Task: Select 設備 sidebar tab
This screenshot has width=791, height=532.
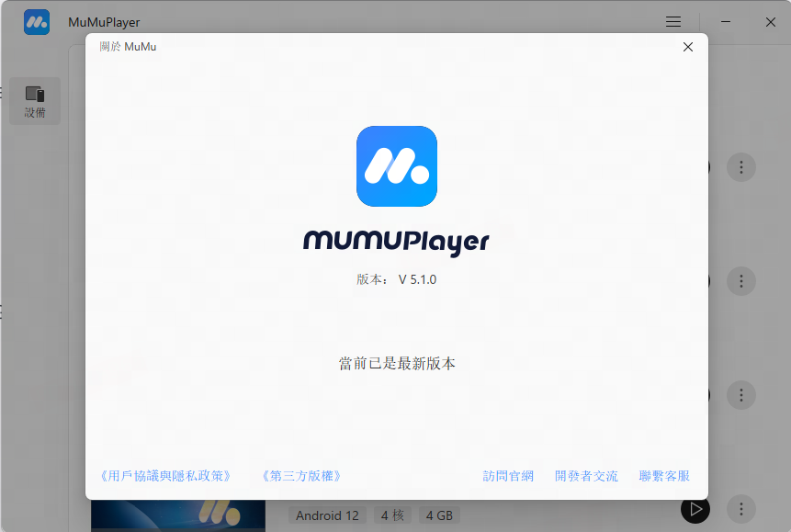Action: tap(35, 101)
